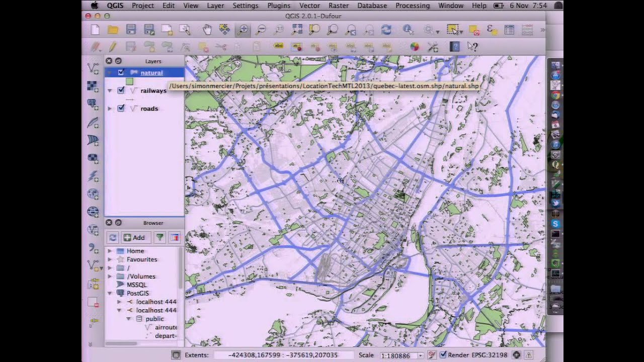Click the What's This arrow-question icon
This screenshot has height=362, width=644.
click(472, 47)
